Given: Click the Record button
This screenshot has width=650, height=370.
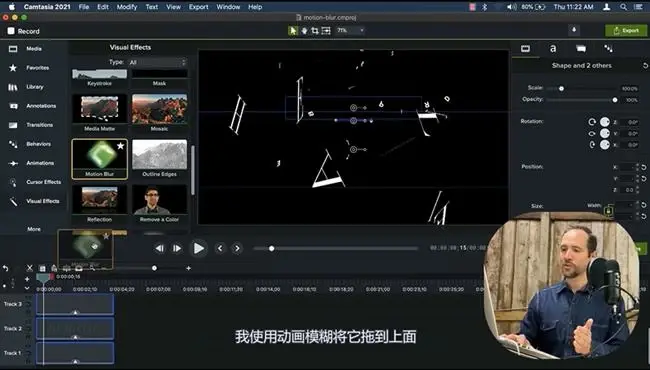Looking at the screenshot, I should click(x=24, y=31).
